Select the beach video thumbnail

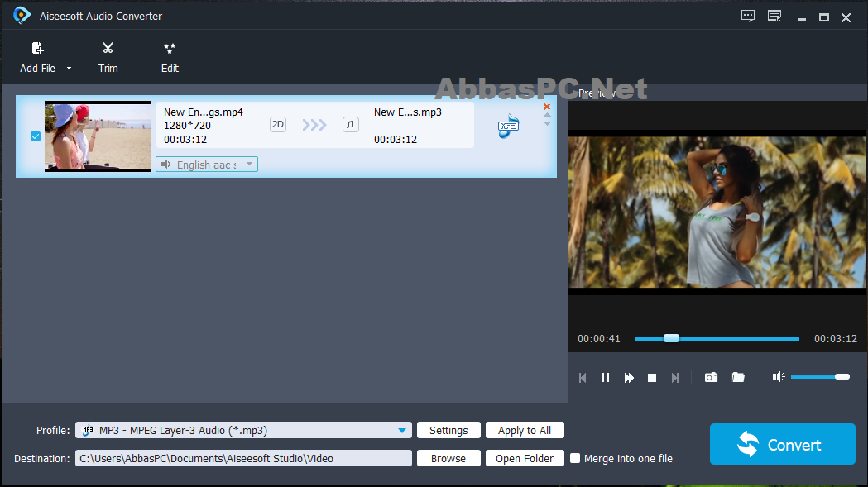click(98, 136)
